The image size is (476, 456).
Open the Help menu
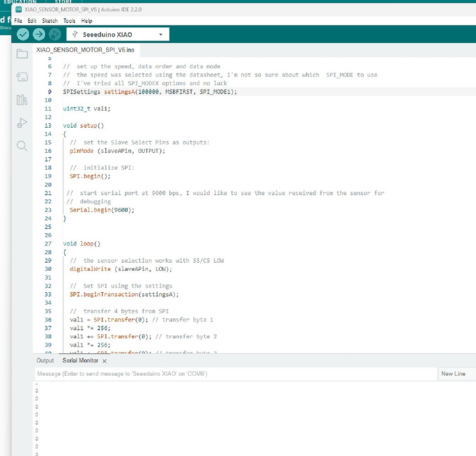click(x=87, y=21)
